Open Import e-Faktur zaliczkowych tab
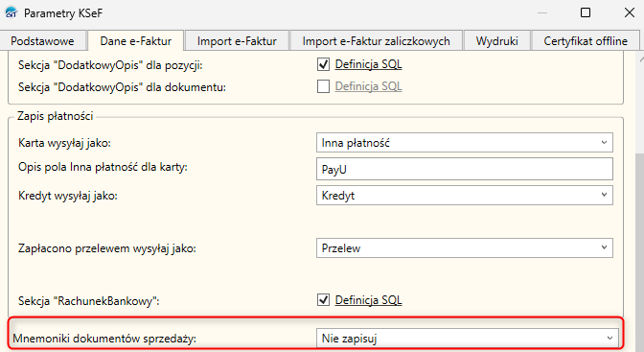Image resolution: width=644 pixels, height=352 pixels. click(377, 41)
